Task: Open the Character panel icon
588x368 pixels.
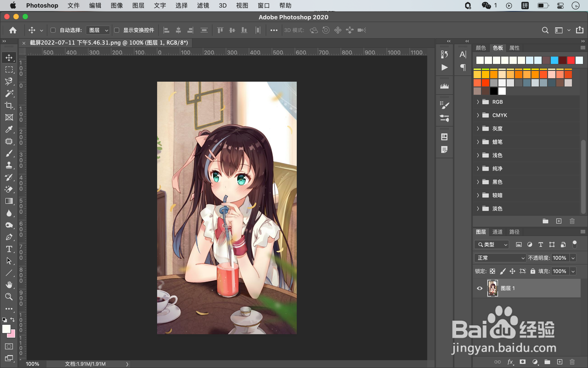Action: tap(463, 54)
